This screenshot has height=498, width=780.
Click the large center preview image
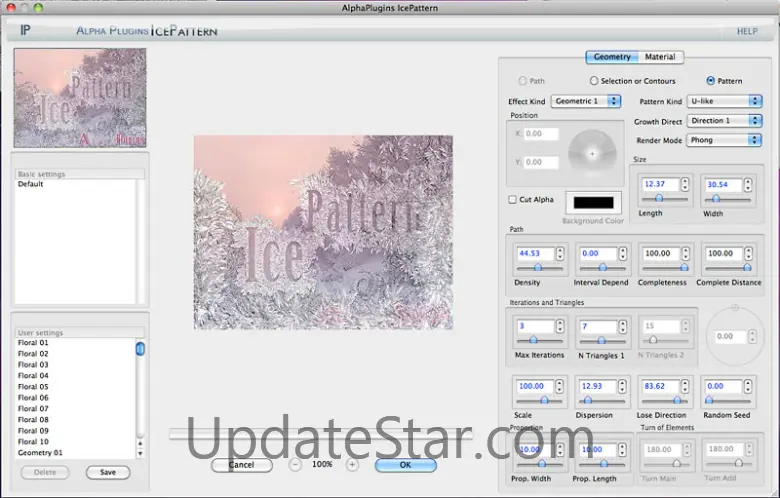pyautogui.click(x=323, y=232)
